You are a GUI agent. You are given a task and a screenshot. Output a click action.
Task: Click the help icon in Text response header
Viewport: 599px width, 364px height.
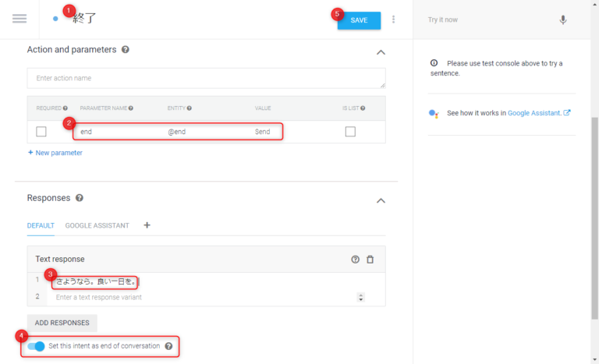[x=356, y=259]
